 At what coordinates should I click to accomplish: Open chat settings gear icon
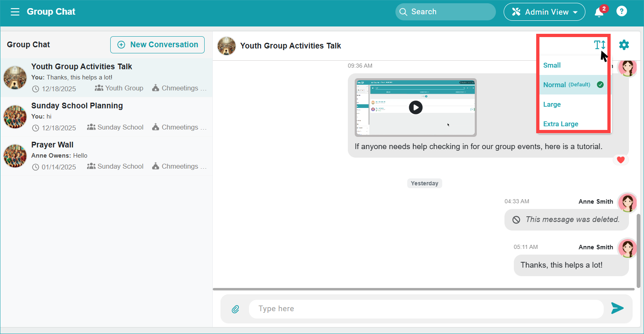624,45
